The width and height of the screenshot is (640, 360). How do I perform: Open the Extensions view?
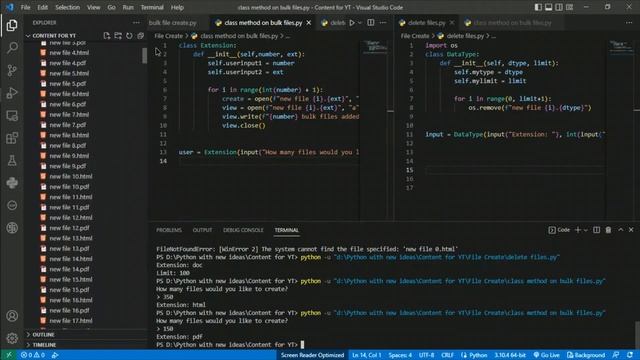coord(12,138)
